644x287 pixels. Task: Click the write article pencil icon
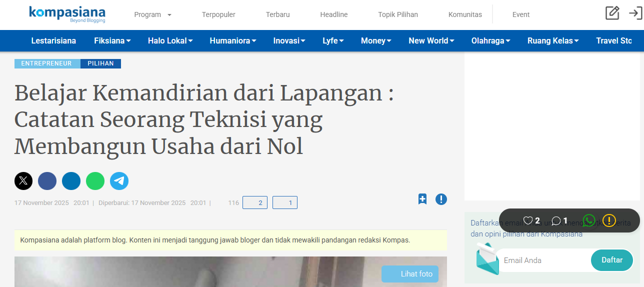click(612, 13)
